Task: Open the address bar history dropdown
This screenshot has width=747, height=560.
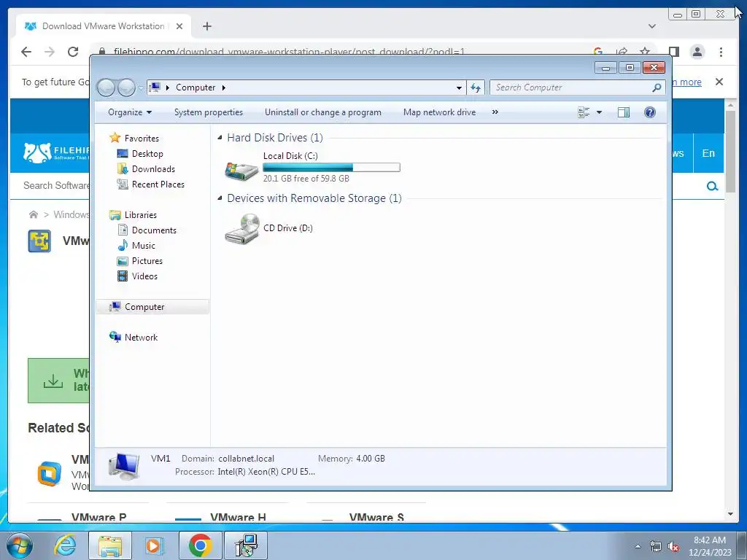Action: pos(459,87)
